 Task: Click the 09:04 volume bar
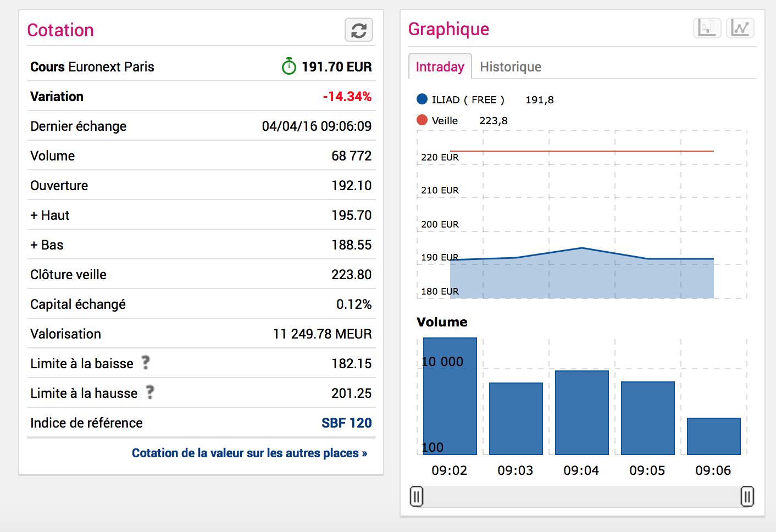click(x=581, y=412)
